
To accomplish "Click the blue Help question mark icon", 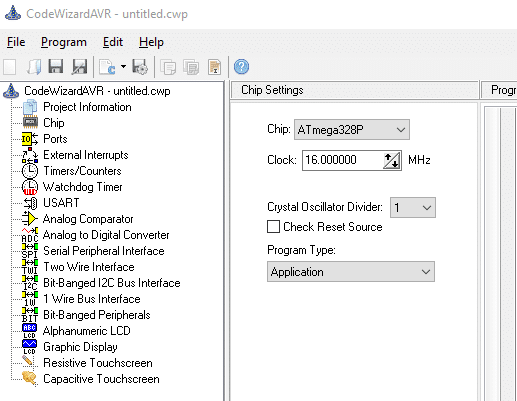I will 241,67.
